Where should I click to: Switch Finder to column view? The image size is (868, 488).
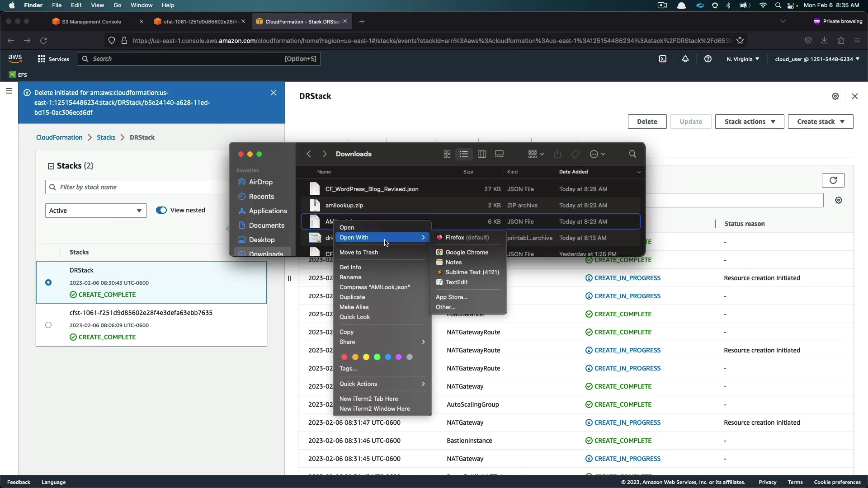coord(482,154)
